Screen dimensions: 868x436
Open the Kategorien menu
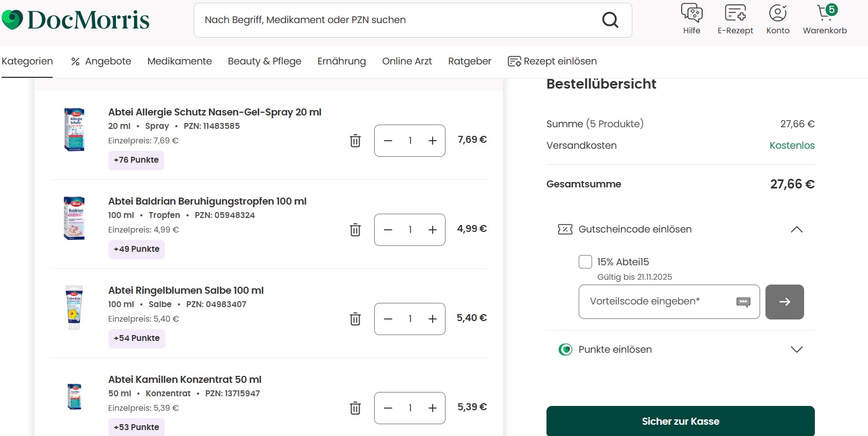(27, 61)
